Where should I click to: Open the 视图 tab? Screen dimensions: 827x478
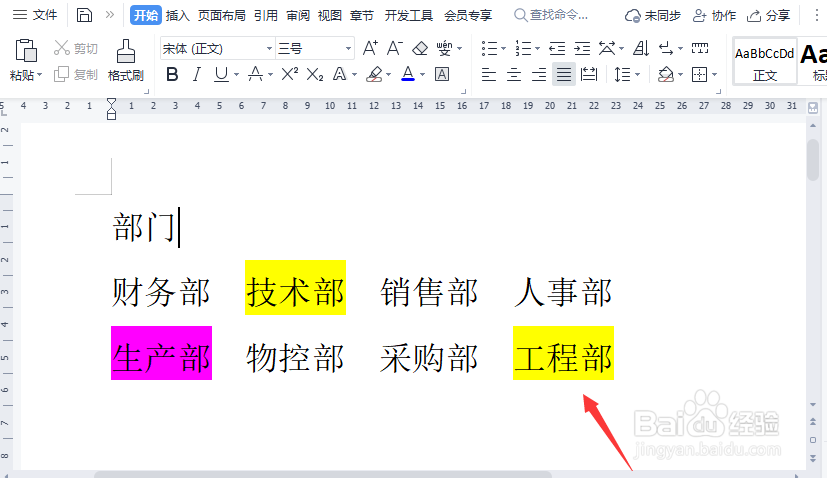click(x=330, y=15)
